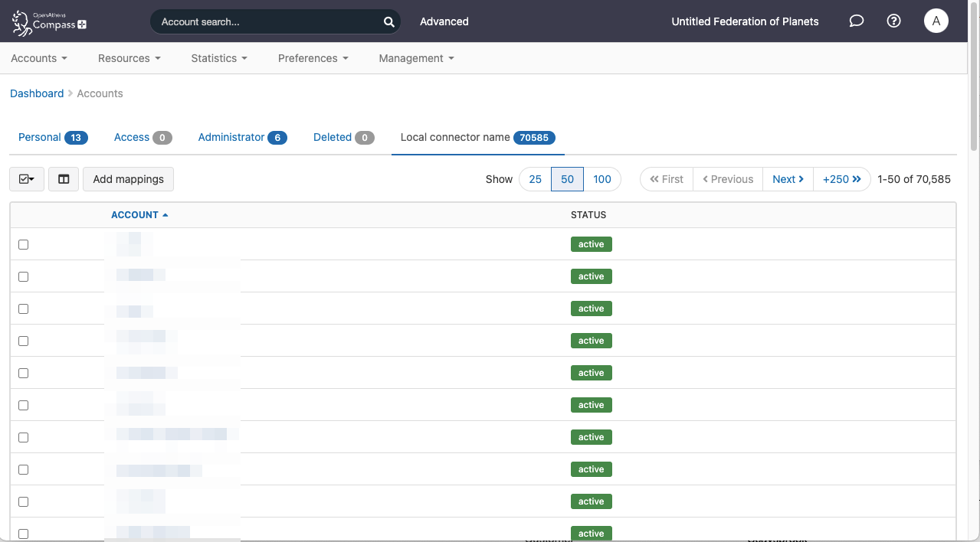Viewport: 980px width, 542px height.
Task: Open the feedback chat bubble icon
Action: click(x=856, y=21)
